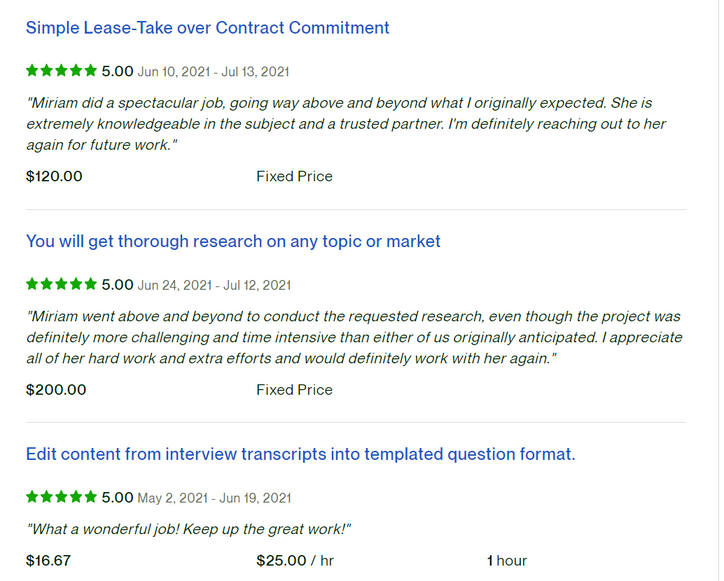Click the star rating of the thorough research review

(x=61, y=284)
